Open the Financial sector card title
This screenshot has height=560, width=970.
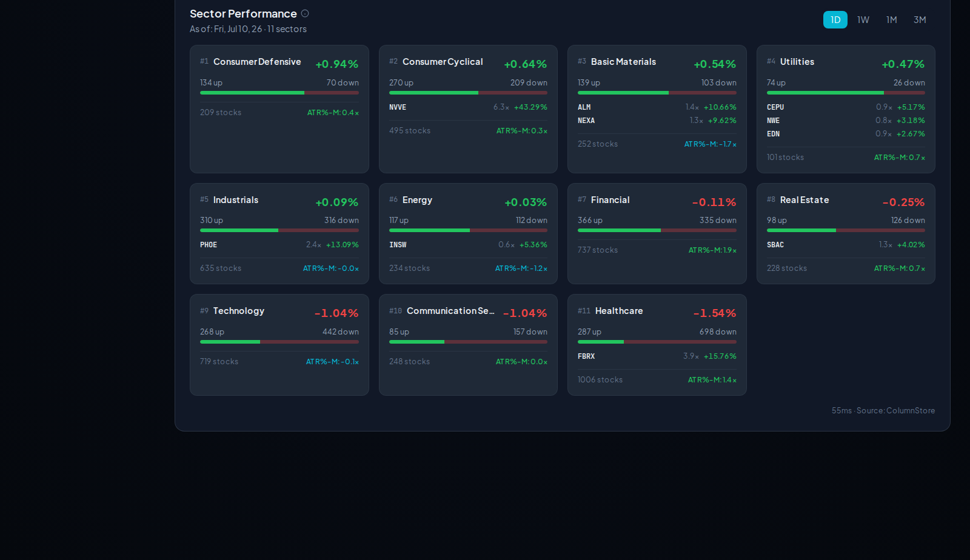coord(610,200)
